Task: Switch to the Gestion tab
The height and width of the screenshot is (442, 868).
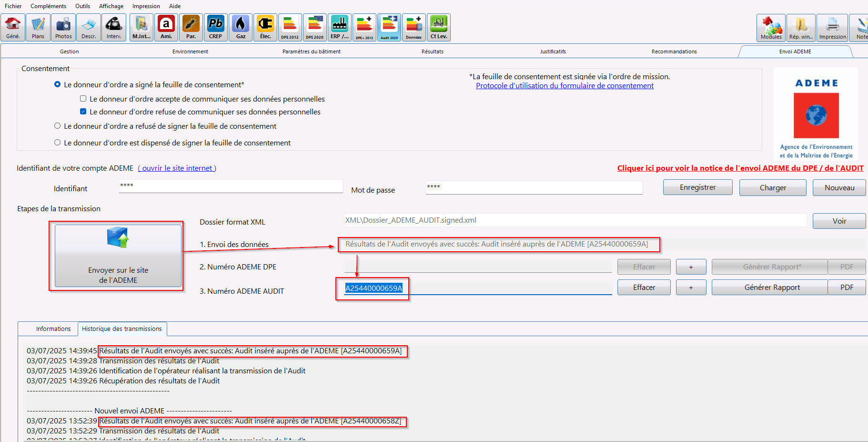Action: point(69,51)
